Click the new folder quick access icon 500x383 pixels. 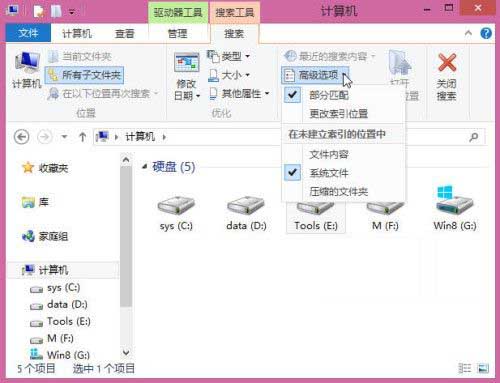(56, 11)
